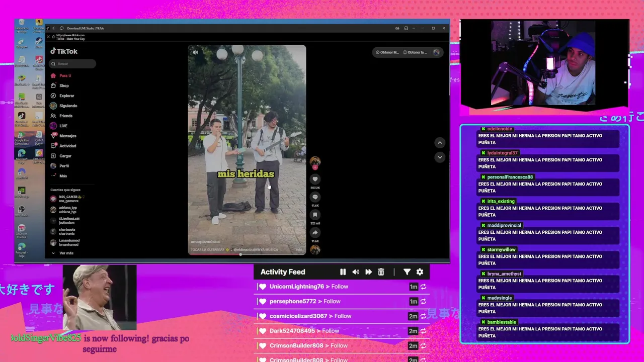
Task: Click the TikTok logo
Action: click(64, 51)
